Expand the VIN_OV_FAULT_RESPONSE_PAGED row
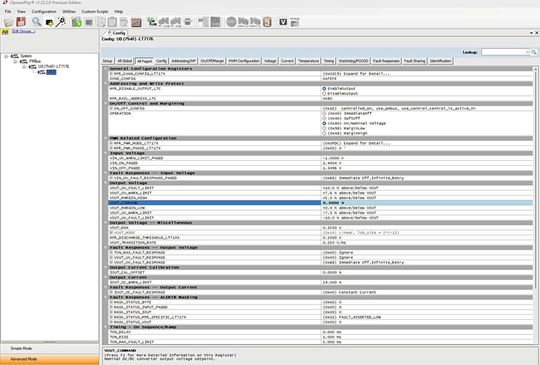The width and height of the screenshot is (540, 365). [111, 178]
